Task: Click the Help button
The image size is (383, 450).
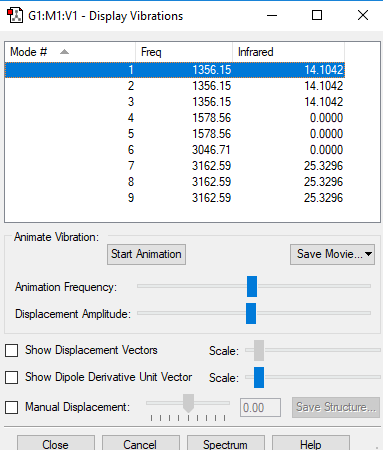Action: click(x=311, y=443)
